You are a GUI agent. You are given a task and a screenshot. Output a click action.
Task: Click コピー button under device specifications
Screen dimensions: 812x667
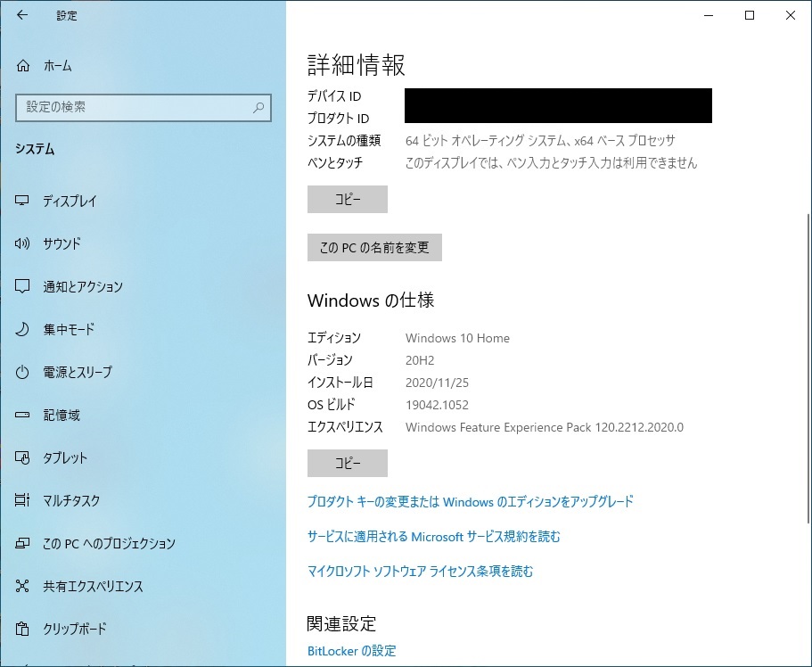pyautogui.click(x=348, y=199)
